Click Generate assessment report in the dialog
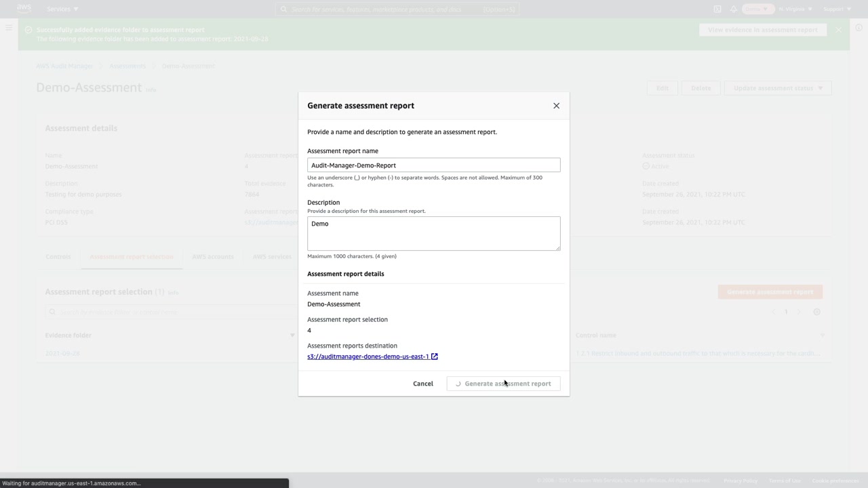Screen dimensions: 868x488 (504, 384)
